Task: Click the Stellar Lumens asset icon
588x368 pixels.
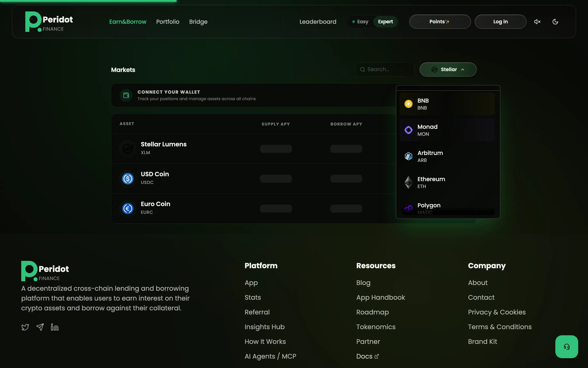Action: pos(128,148)
